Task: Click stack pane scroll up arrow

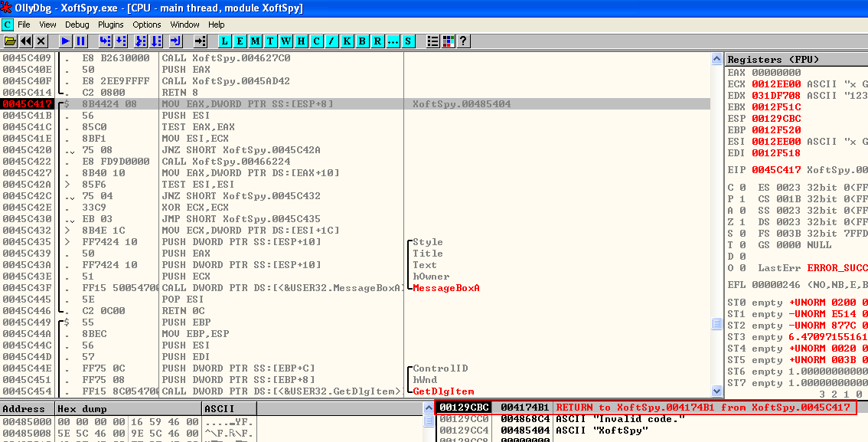Action: pyautogui.click(x=429, y=408)
